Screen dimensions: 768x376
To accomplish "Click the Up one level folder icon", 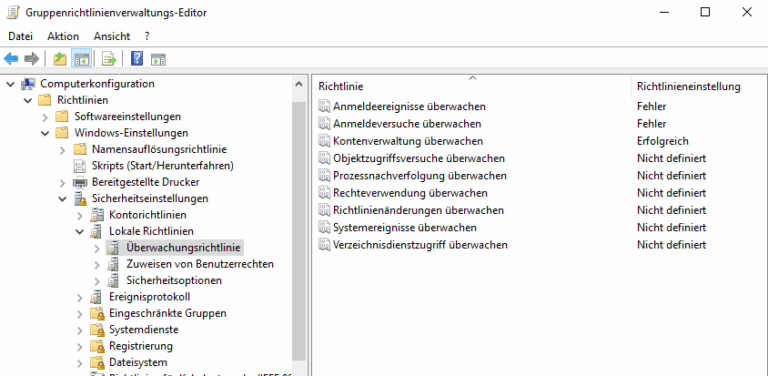I will [60, 59].
